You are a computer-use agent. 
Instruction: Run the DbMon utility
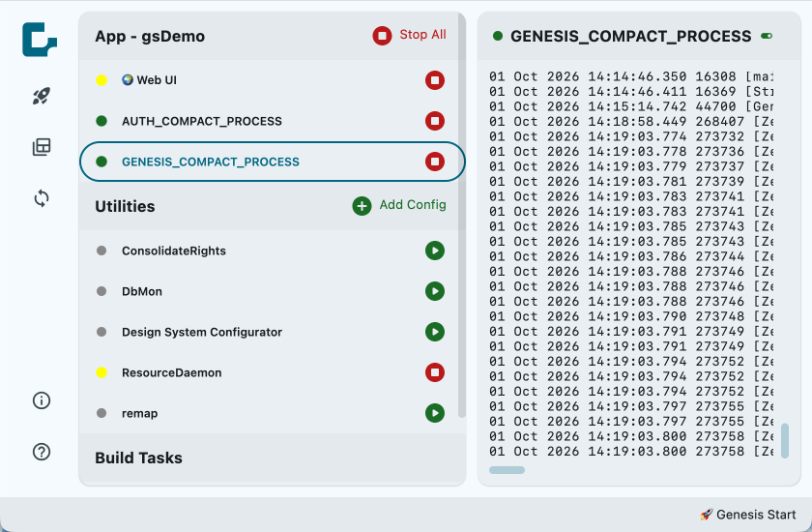(x=435, y=291)
